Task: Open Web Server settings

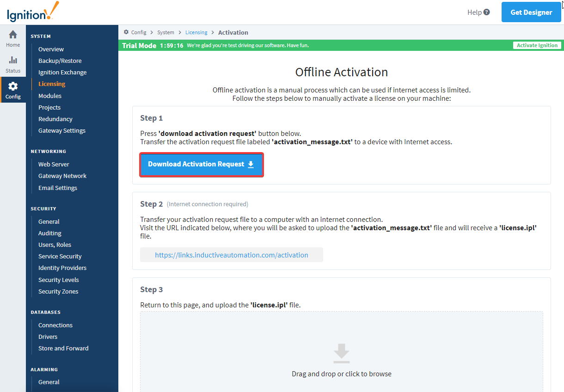Action: point(54,164)
